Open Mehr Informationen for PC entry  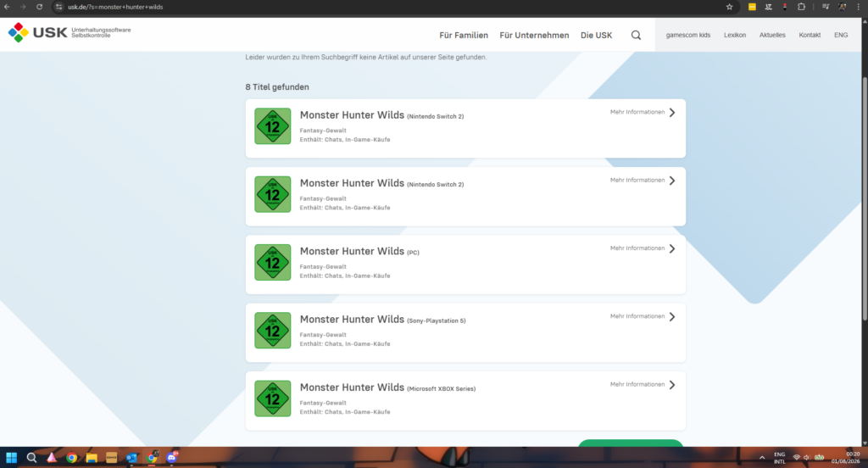[637, 248]
